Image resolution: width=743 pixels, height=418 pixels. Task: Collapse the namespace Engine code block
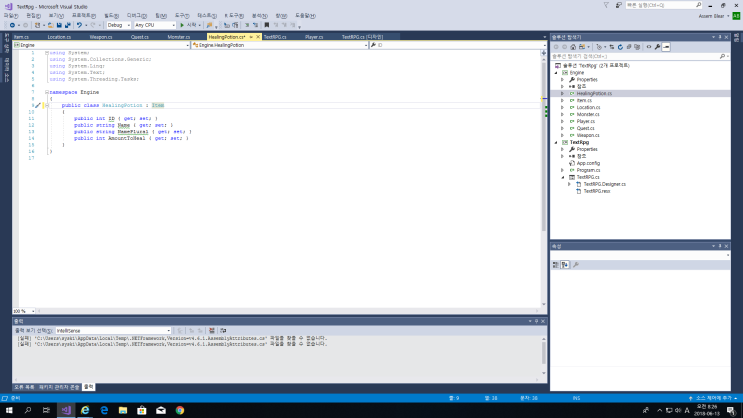pos(46,91)
